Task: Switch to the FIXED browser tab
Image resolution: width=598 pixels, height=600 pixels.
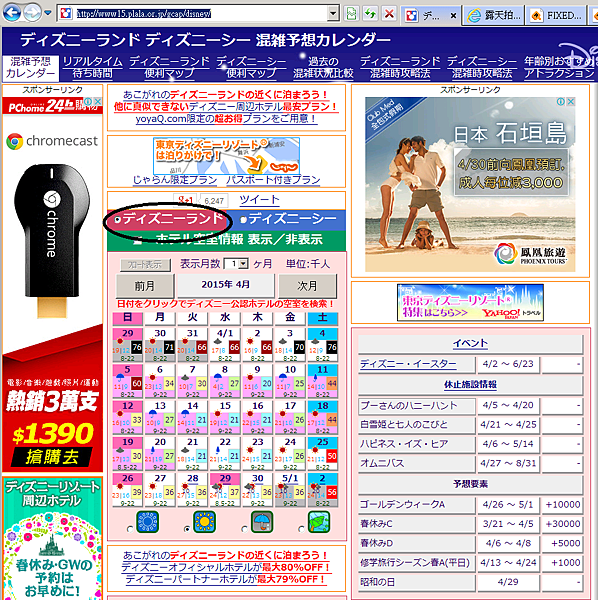Action: click(x=557, y=16)
